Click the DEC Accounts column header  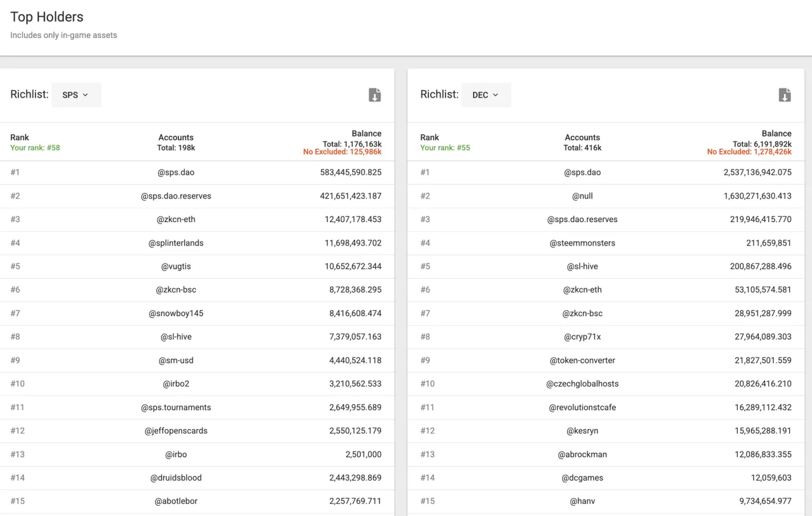coord(582,137)
